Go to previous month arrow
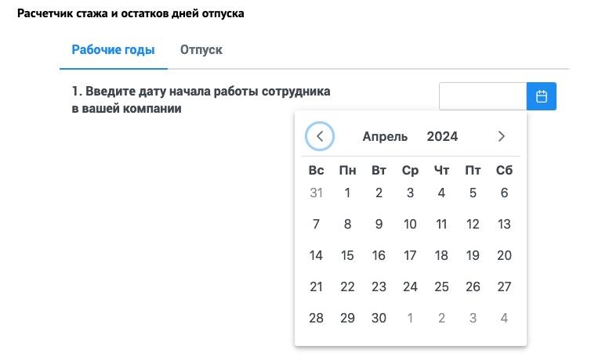Viewport: 602px width, 364px height. coord(319,136)
